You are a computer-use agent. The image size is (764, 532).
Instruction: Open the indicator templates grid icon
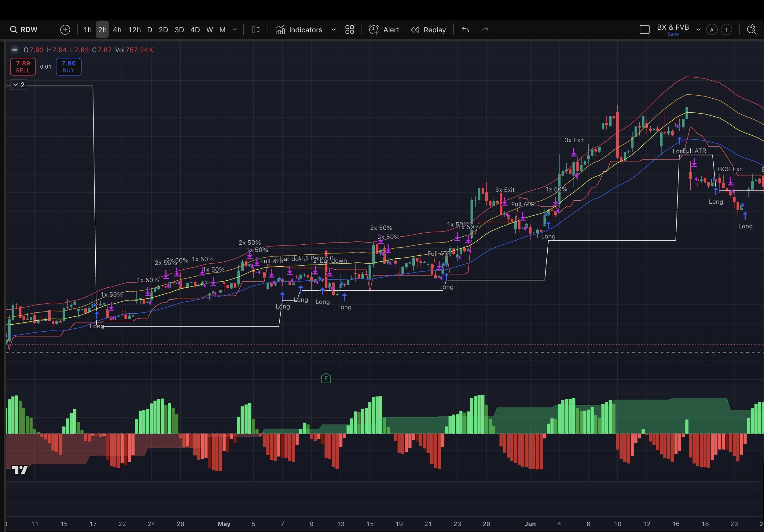pos(349,30)
